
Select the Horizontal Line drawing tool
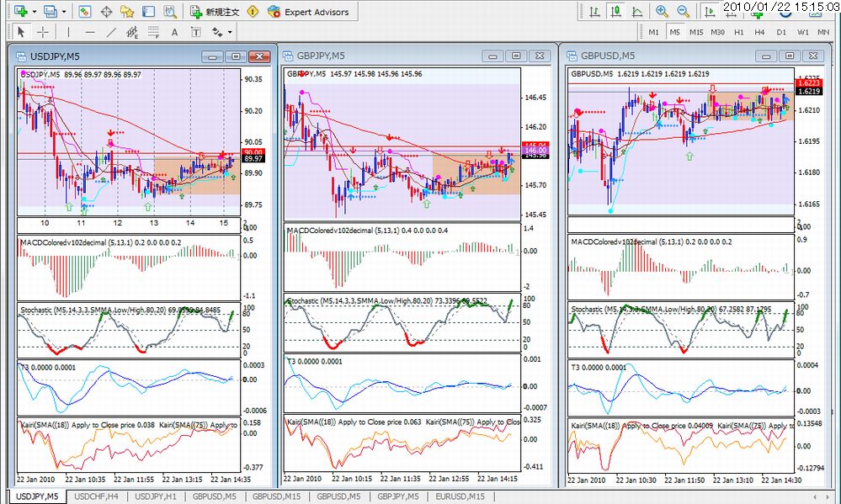89,32
